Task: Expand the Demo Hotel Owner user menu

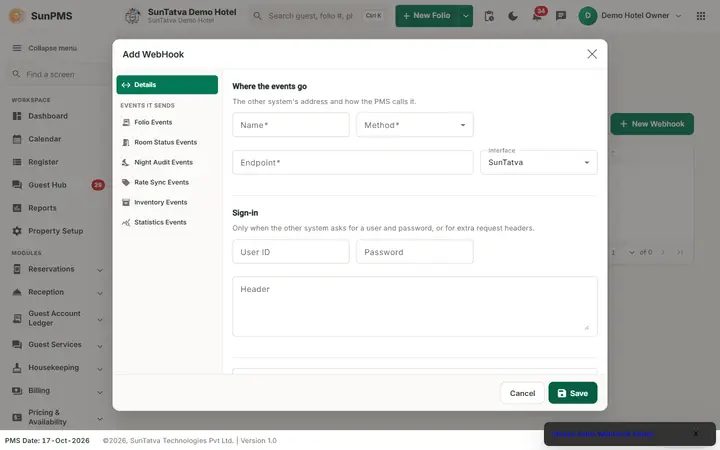Action: point(679,16)
